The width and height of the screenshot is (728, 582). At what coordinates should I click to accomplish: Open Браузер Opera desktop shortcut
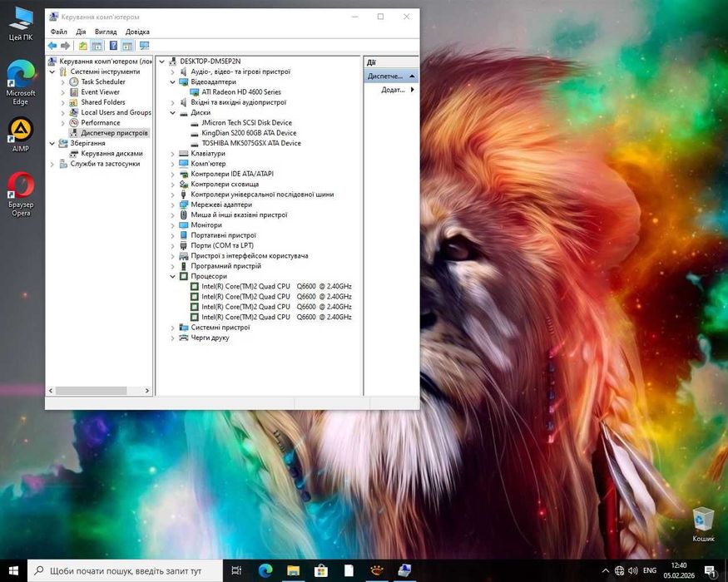21,195
